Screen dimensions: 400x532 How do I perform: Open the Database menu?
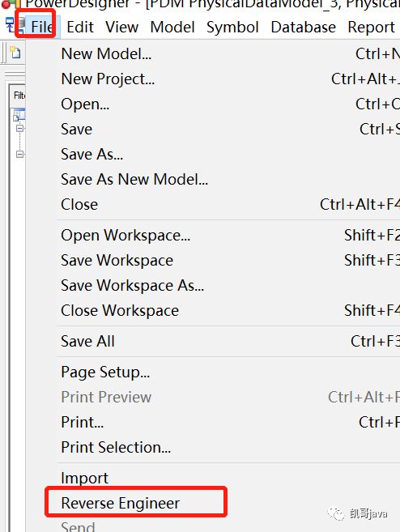pos(304,27)
